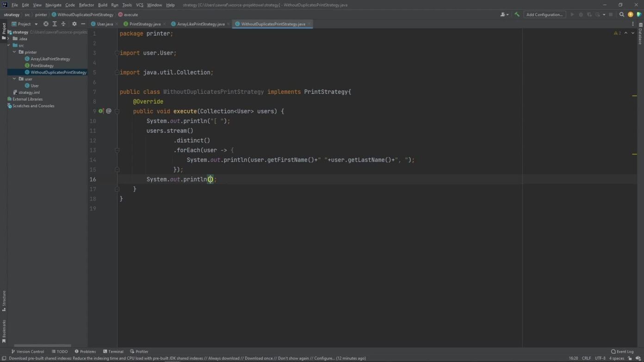Click Collapse All icon in Project panel
644x362 pixels.
point(63,24)
